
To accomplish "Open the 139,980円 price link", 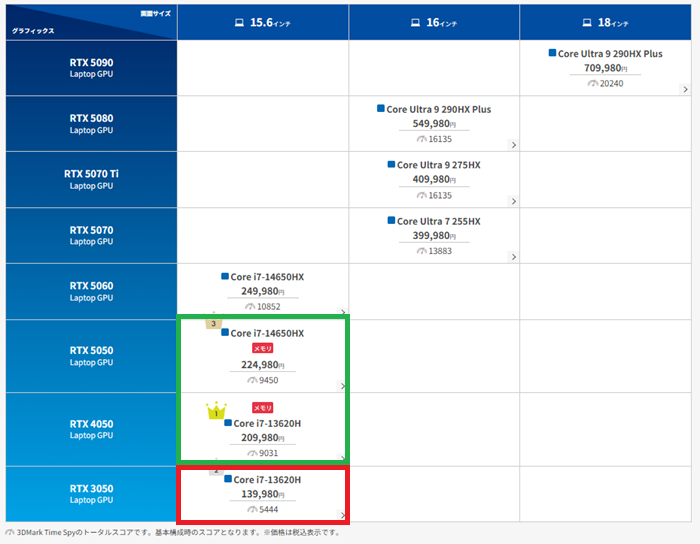I will (x=263, y=494).
